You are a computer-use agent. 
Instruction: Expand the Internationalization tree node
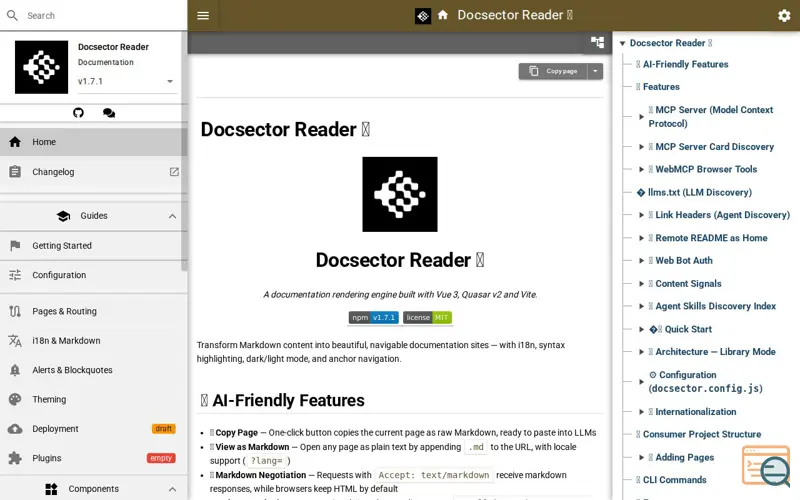[x=641, y=412]
